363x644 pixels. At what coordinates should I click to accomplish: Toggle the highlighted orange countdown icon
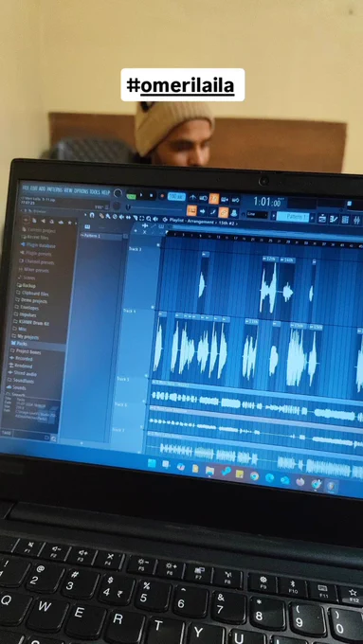[x=214, y=198]
